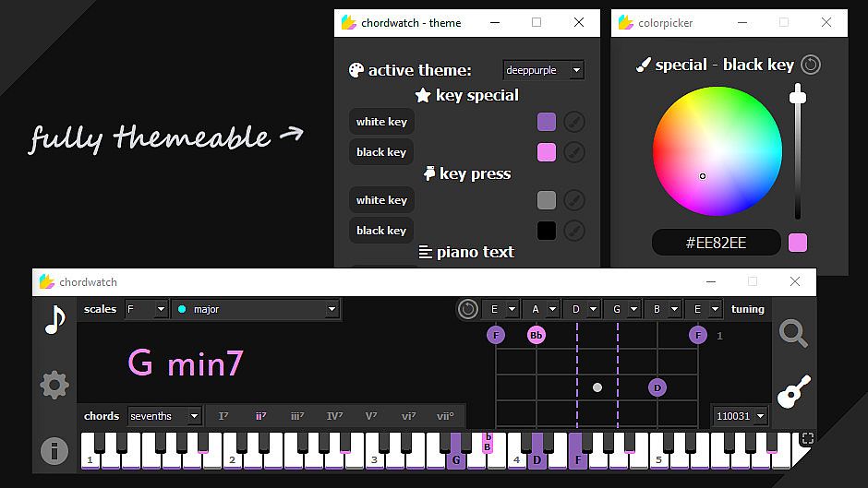Click the key press black key button
Viewport: 868px width, 488px height.
[x=381, y=231]
